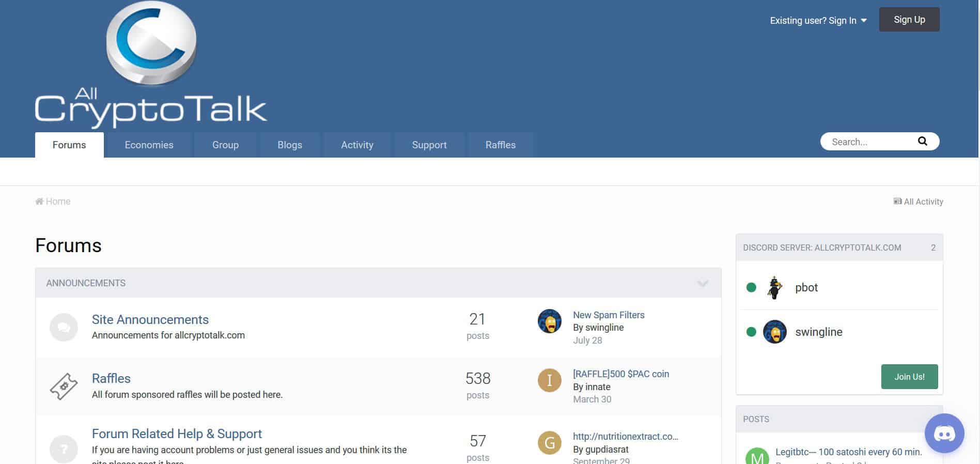
Task: Collapse the Announcements category
Action: 703,283
